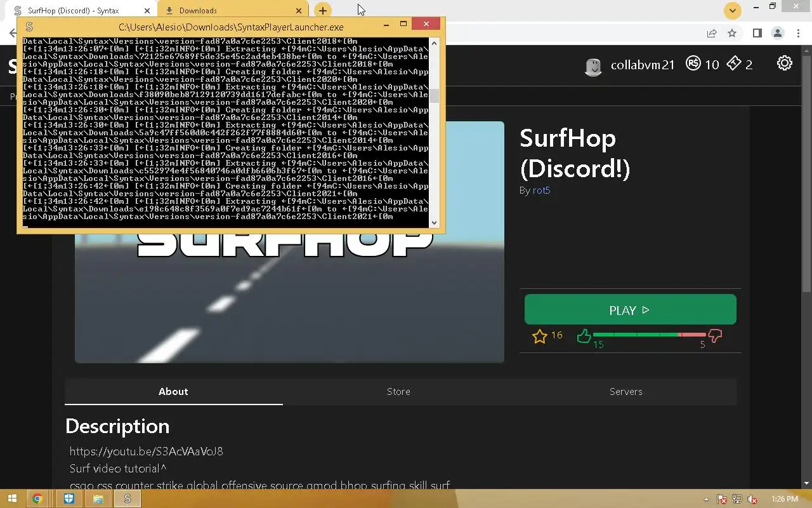Click the Robux balance 10
The width and height of the screenshot is (812, 508).
click(712, 64)
